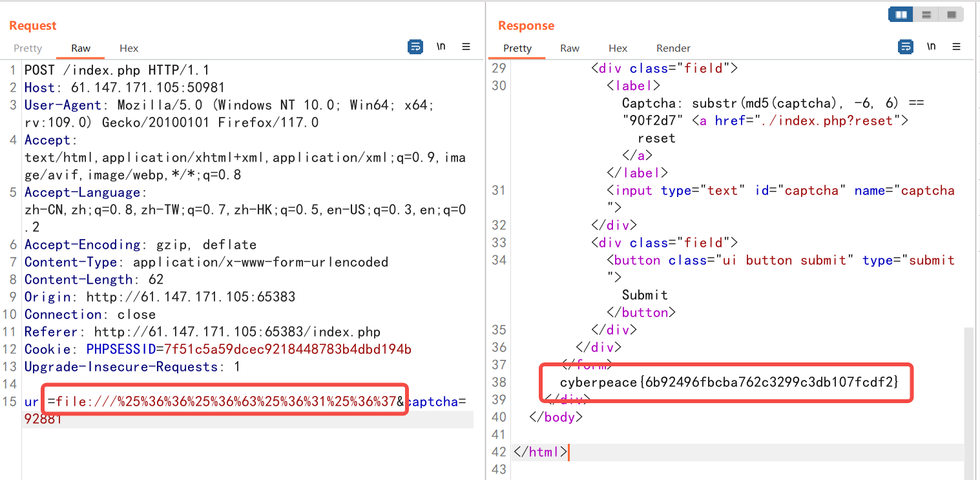Click the input type="text" tag line
The image size is (980, 480).
[780, 191]
